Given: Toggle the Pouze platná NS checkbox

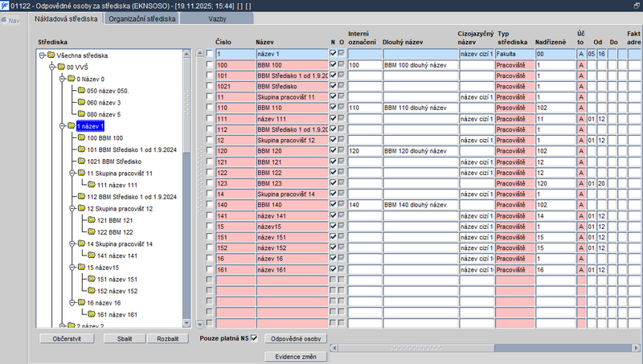Looking at the screenshot, I should [254, 338].
